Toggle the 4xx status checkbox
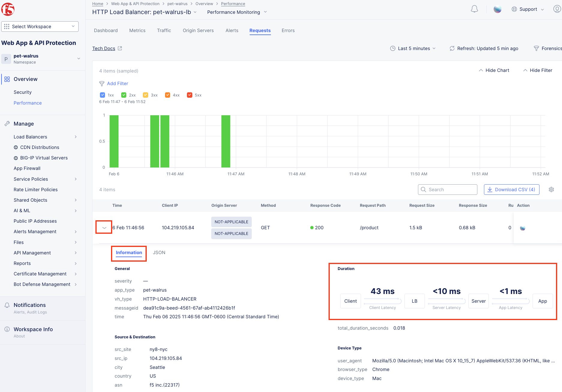The width and height of the screenshot is (562, 392). 167,95
